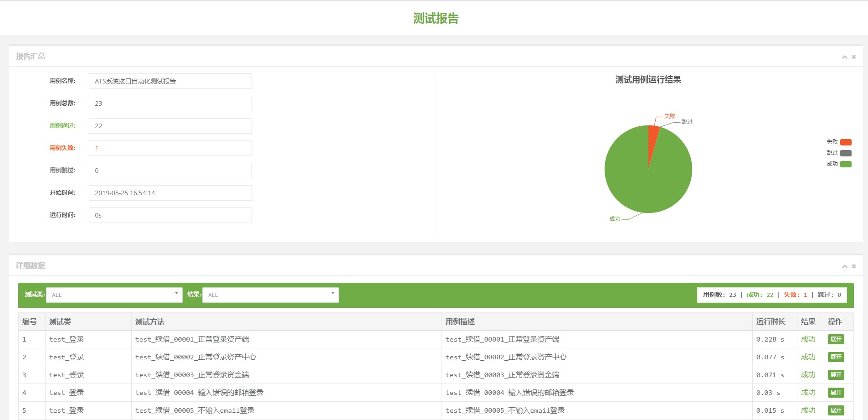Screen dimensions: 868x420
Task: Expand details for row 00003_正常登录资金端
Action: (x=836, y=375)
